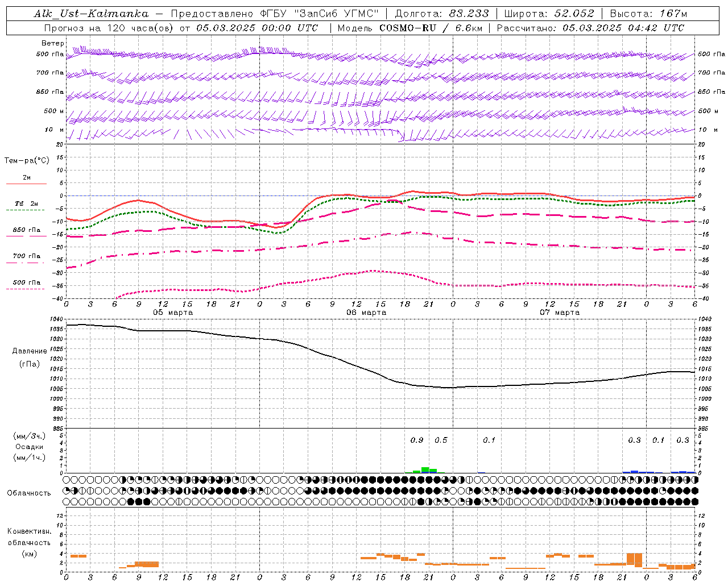Click the 05 марта date label
This screenshot has width=728, height=582.
pyautogui.click(x=173, y=313)
